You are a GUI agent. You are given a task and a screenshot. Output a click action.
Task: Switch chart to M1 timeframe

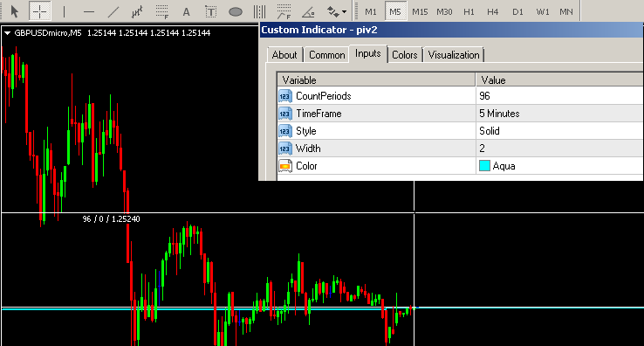[x=371, y=11]
